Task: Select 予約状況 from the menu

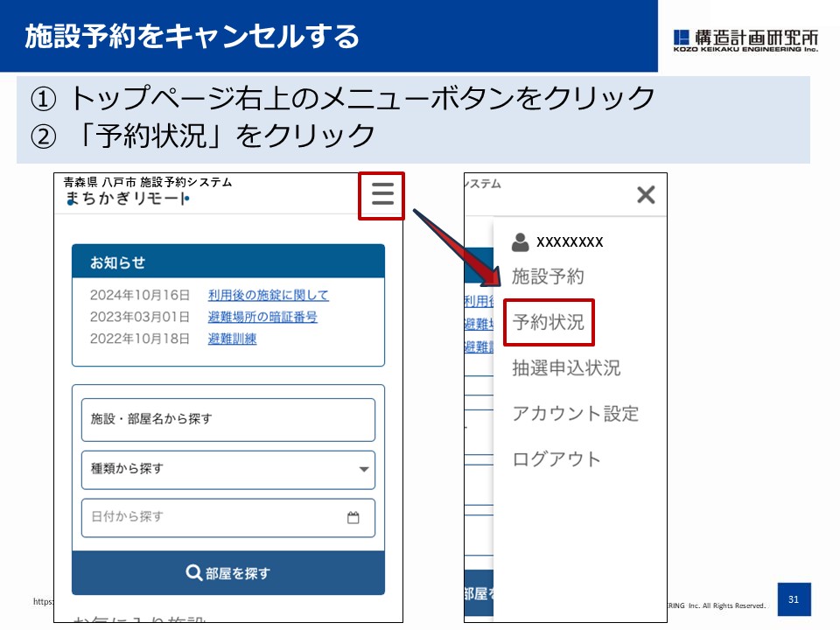Action: pyautogui.click(x=549, y=322)
